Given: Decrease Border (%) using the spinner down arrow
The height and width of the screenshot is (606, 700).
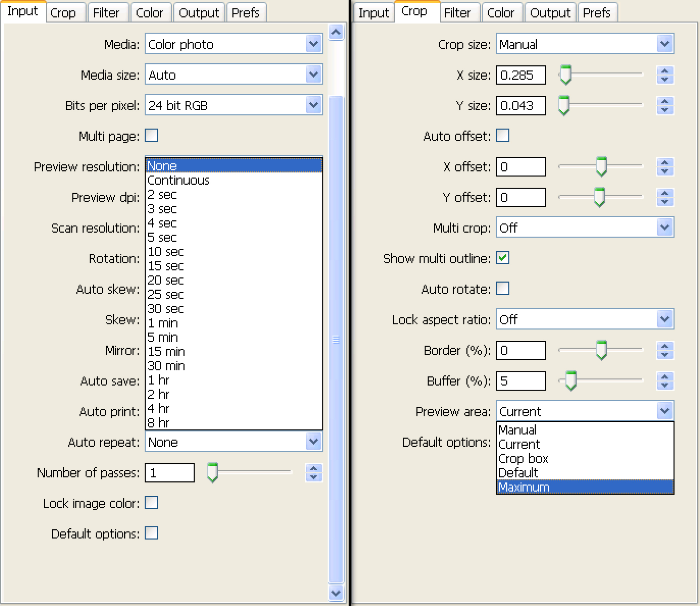Looking at the screenshot, I should pyautogui.click(x=664, y=355).
